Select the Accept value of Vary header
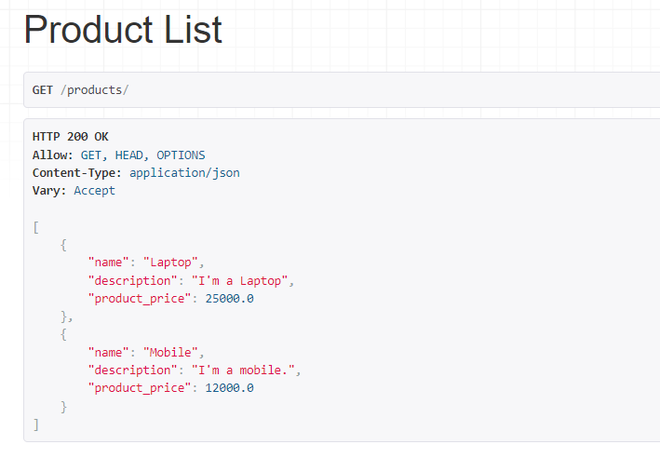The image size is (660, 458). [x=94, y=190]
